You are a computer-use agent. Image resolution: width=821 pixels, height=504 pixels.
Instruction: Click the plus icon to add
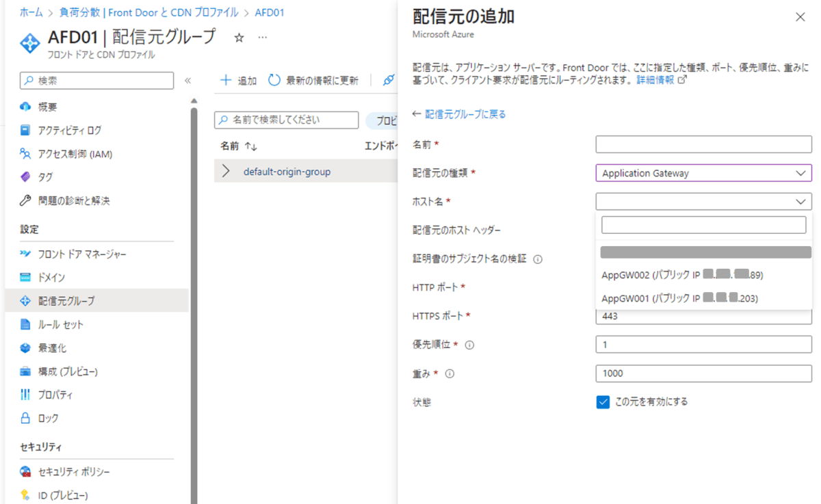[226, 81]
